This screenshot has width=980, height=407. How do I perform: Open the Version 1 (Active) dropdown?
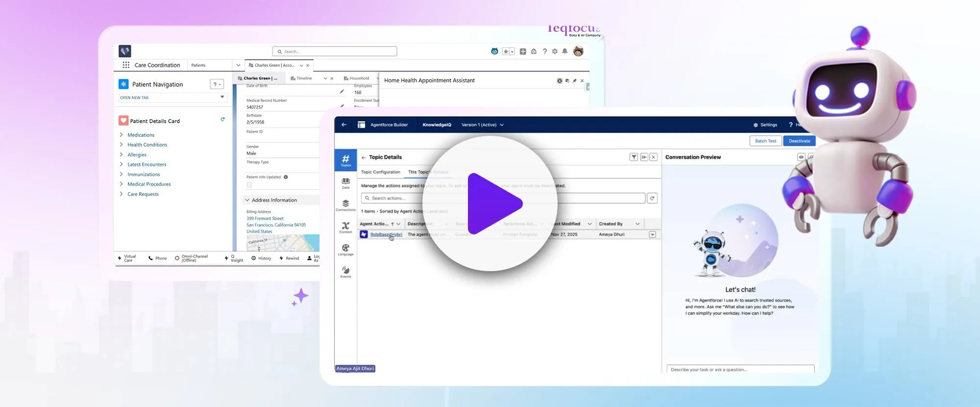click(x=483, y=125)
